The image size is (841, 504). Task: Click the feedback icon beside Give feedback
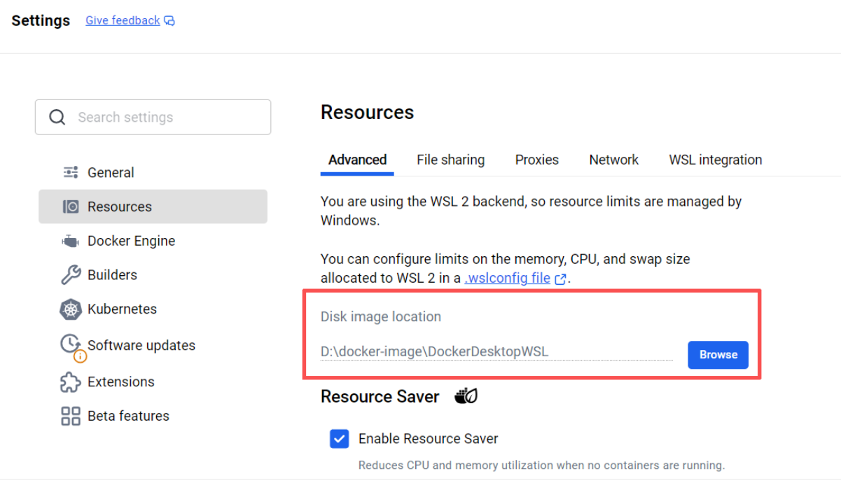pyautogui.click(x=169, y=21)
